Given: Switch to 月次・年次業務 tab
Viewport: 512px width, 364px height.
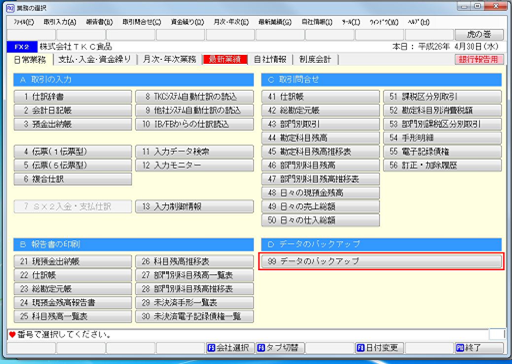Looking at the screenshot, I should [170, 60].
